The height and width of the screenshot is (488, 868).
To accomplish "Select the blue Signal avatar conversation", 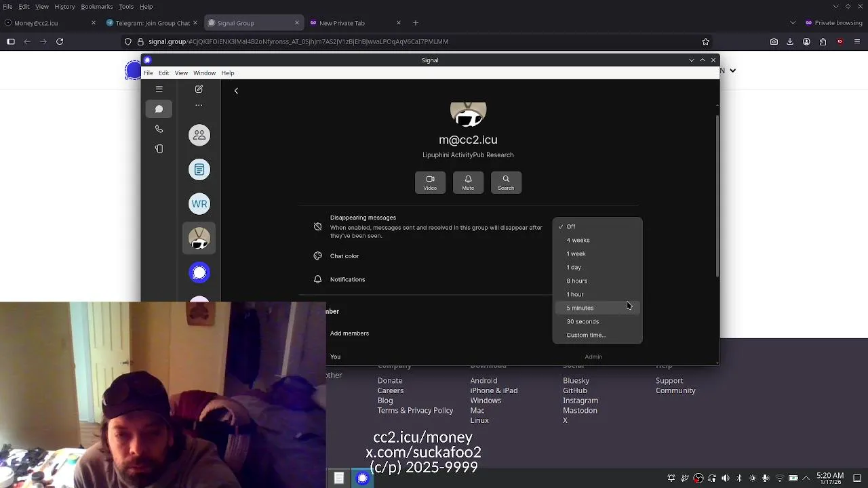I will [199, 272].
